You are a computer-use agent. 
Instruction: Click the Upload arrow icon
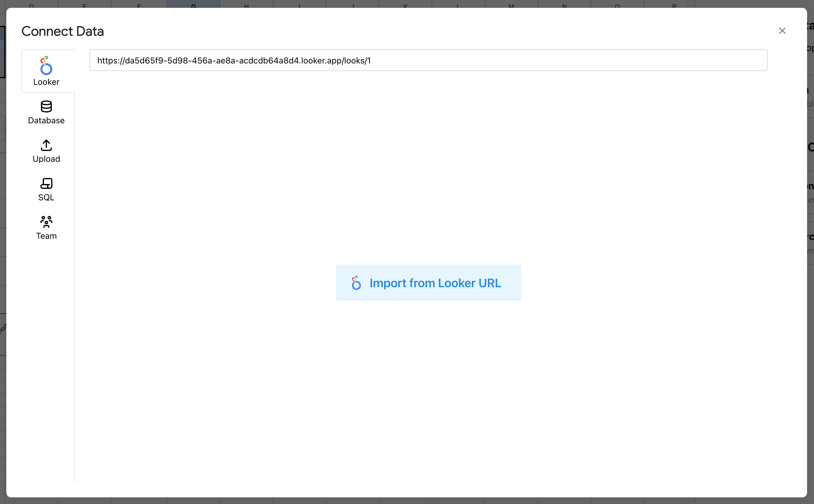[x=46, y=145]
